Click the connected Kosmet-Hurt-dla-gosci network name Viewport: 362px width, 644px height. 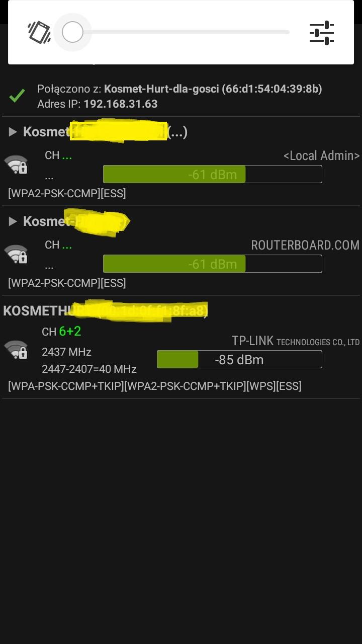[x=161, y=89]
